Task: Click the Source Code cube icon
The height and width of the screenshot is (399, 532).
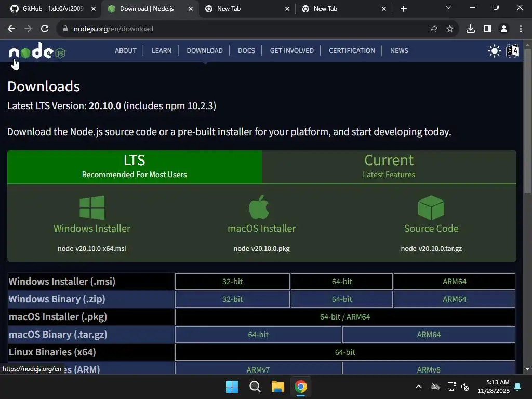Action: pyautogui.click(x=431, y=208)
